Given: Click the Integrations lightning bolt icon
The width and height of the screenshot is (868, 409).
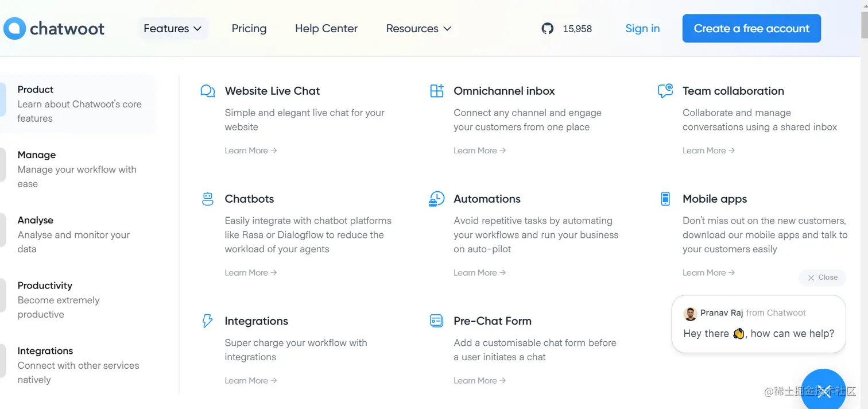Looking at the screenshot, I should pyautogui.click(x=208, y=321).
